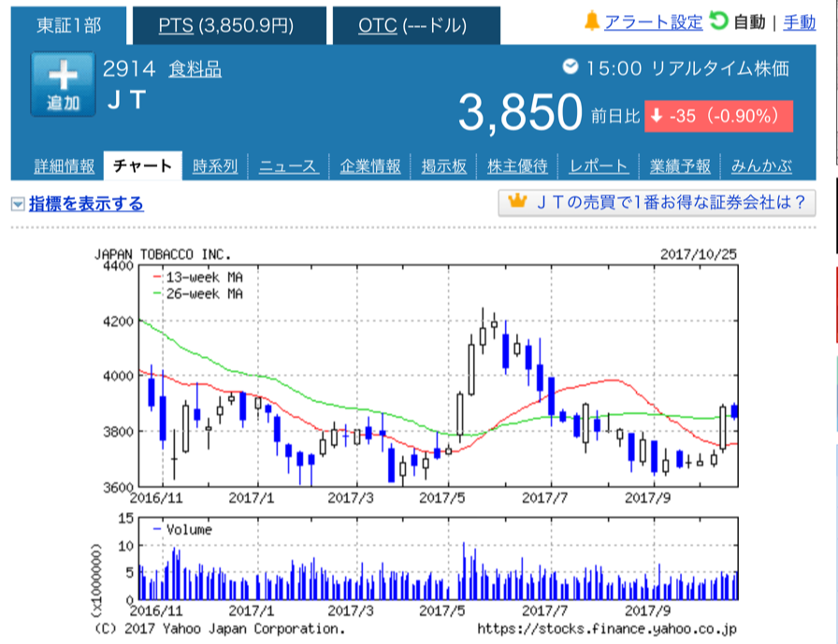Switch to the 東証1部 tab
This screenshot has height=644, width=838.
pyautogui.click(x=68, y=25)
